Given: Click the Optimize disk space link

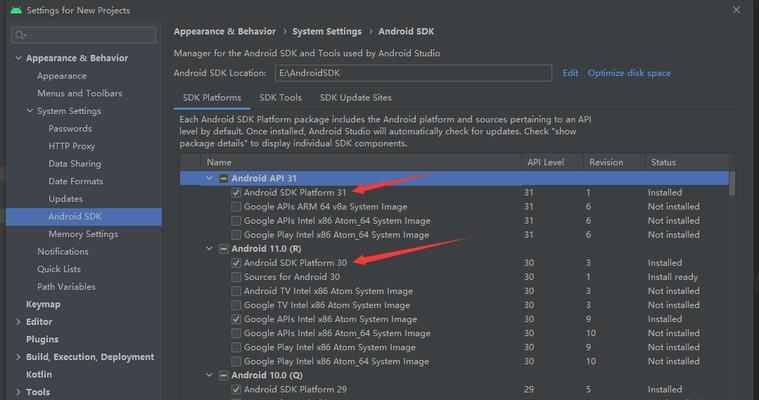Looking at the screenshot, I should click(x=629, y=73).
